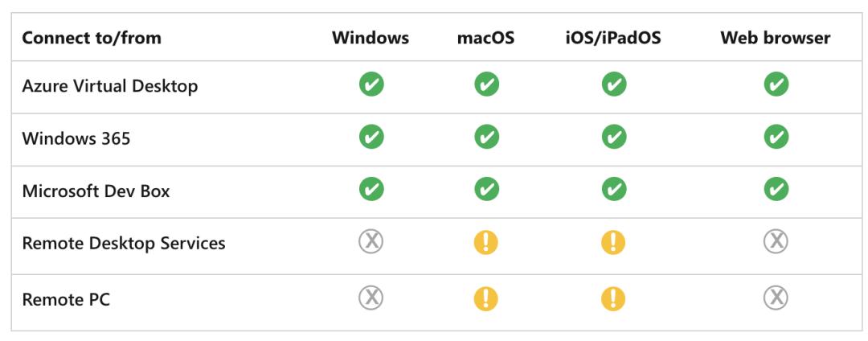Click yellow warning for Remote Desktop Services on iOS/iPadOS
The height and width of the screenshot is (341, 868).
(x=613, y=242)
